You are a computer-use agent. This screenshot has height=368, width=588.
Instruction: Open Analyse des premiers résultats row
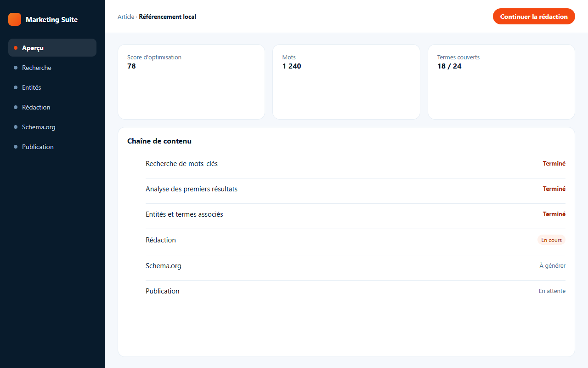click(x=356, y=191)
